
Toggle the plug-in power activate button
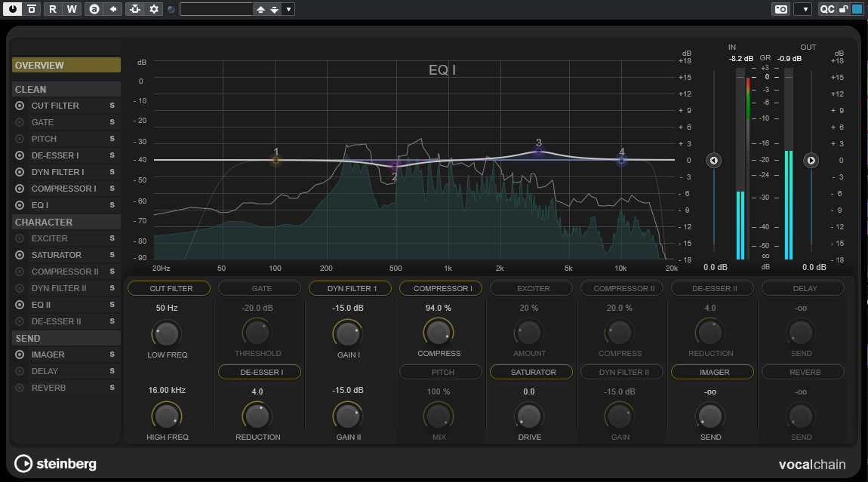13,9
